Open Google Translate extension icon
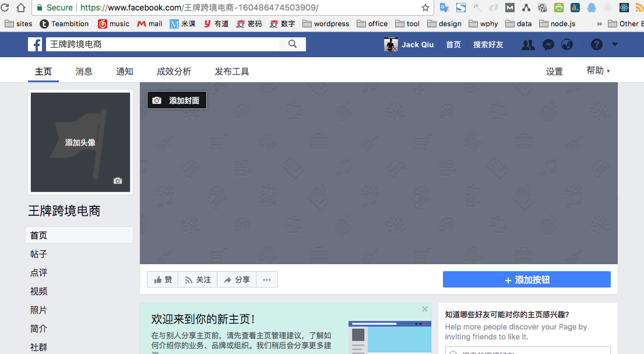644x354 pixels. (x=444, y=8)
